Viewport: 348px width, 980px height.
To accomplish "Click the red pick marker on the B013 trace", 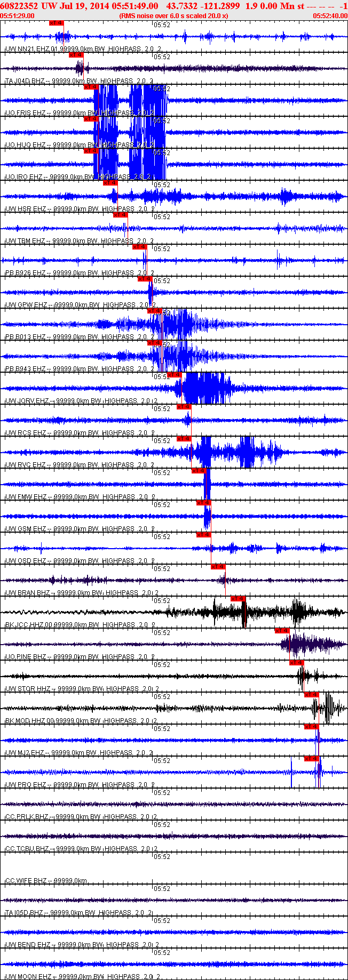I will 154,311.
